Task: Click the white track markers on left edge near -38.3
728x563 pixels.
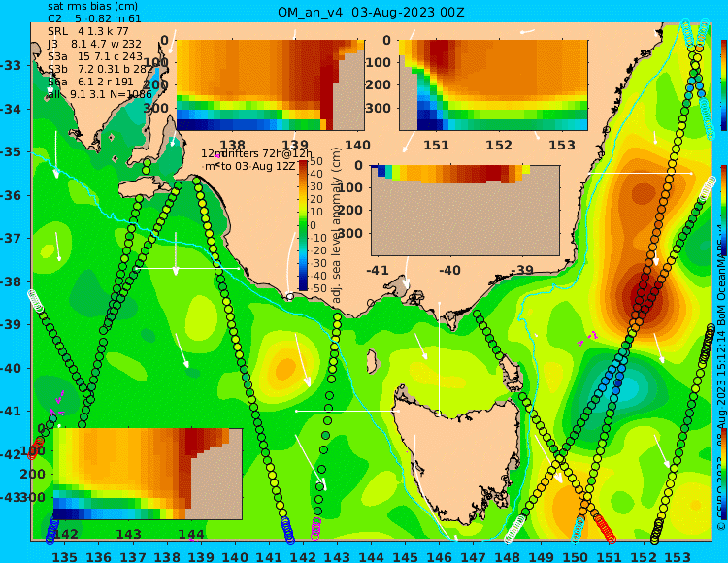Action: tap(35, 300)
